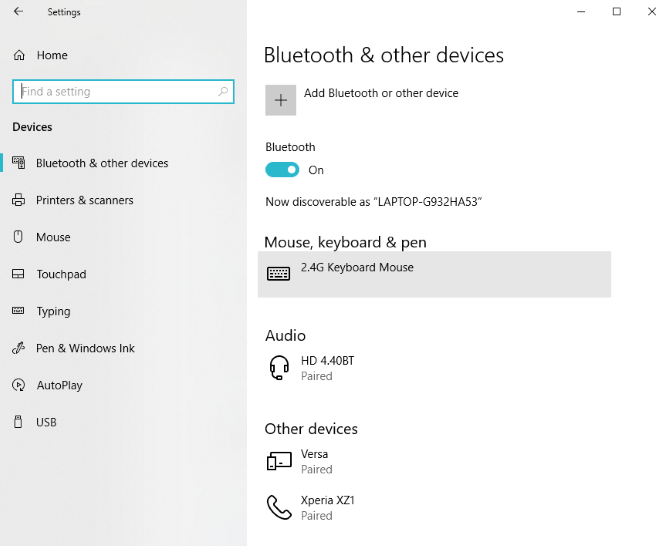Viewport: 670px width, 546px height.
Task: Click the keyboard icon for 2.4G device
Action: coord(279,273)
